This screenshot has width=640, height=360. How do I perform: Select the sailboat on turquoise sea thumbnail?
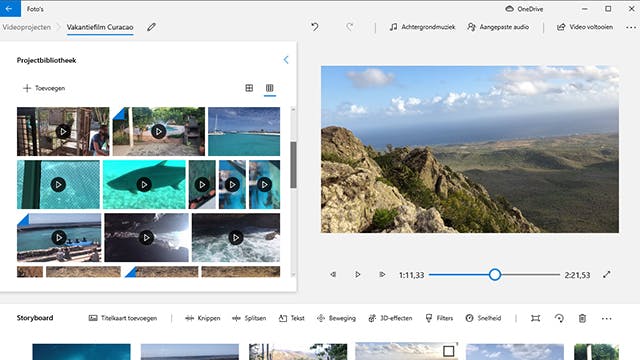coord(244,131)
